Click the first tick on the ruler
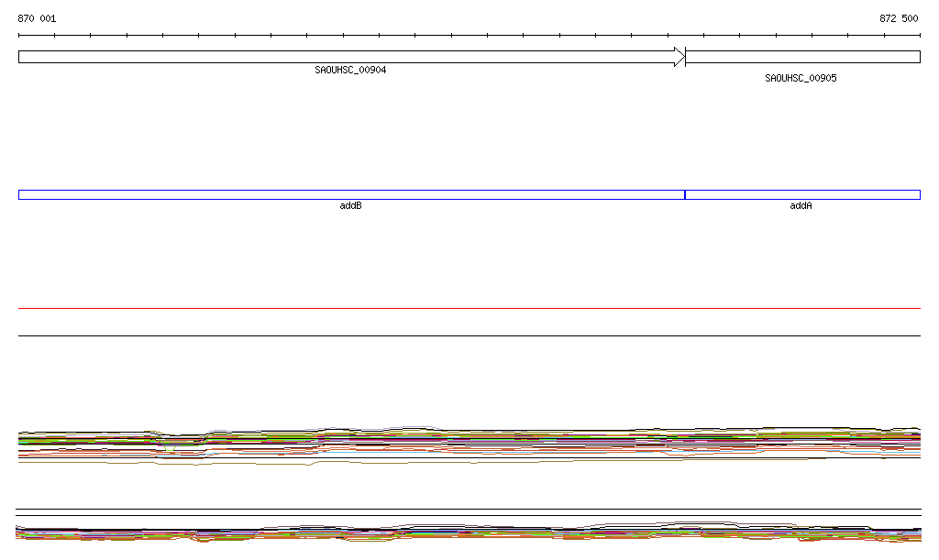 19,36
